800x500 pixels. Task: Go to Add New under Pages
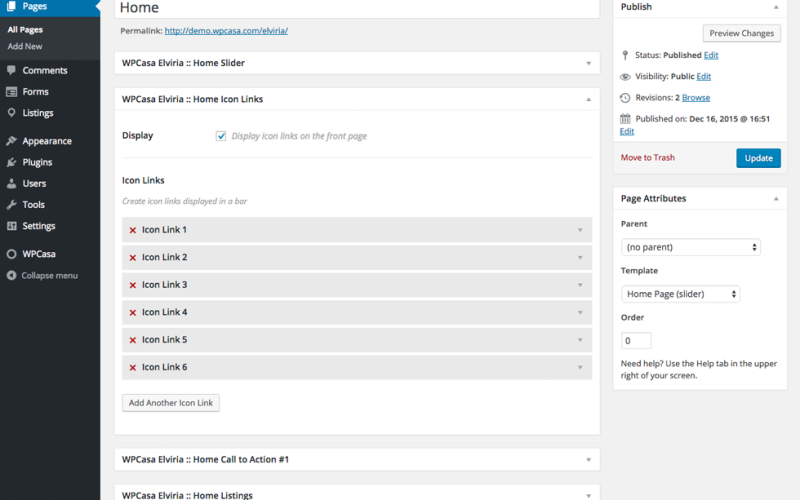[25, 47]
